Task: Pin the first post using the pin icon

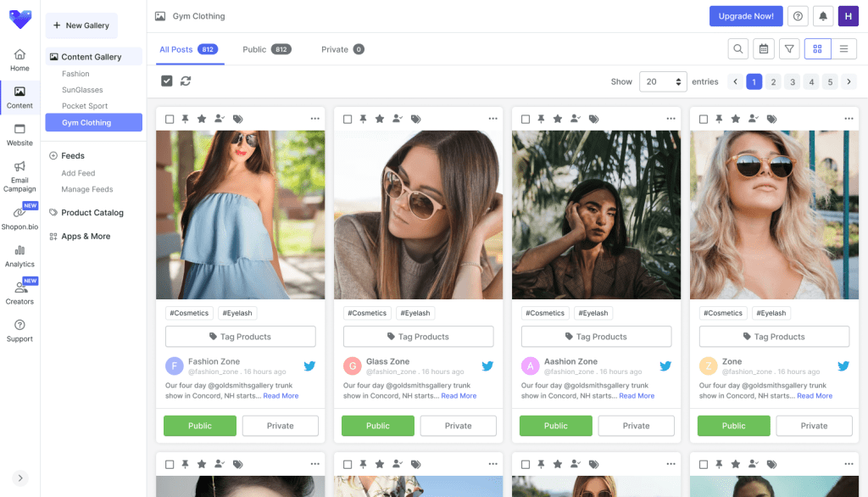Action: (187, 119)
